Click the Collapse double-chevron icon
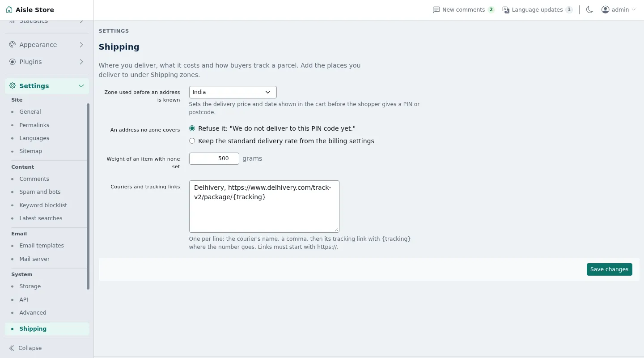 point(12,348)
